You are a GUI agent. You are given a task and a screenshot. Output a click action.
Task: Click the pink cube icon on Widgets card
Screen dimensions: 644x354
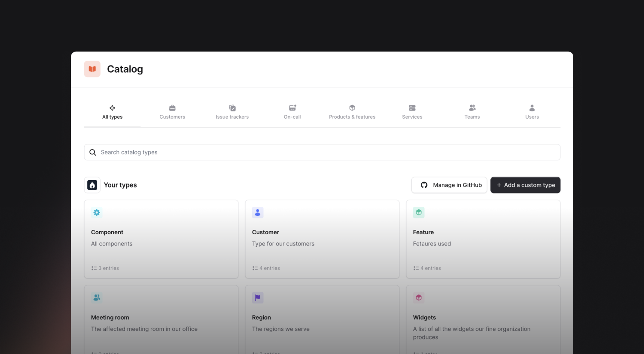coord(419,298)
